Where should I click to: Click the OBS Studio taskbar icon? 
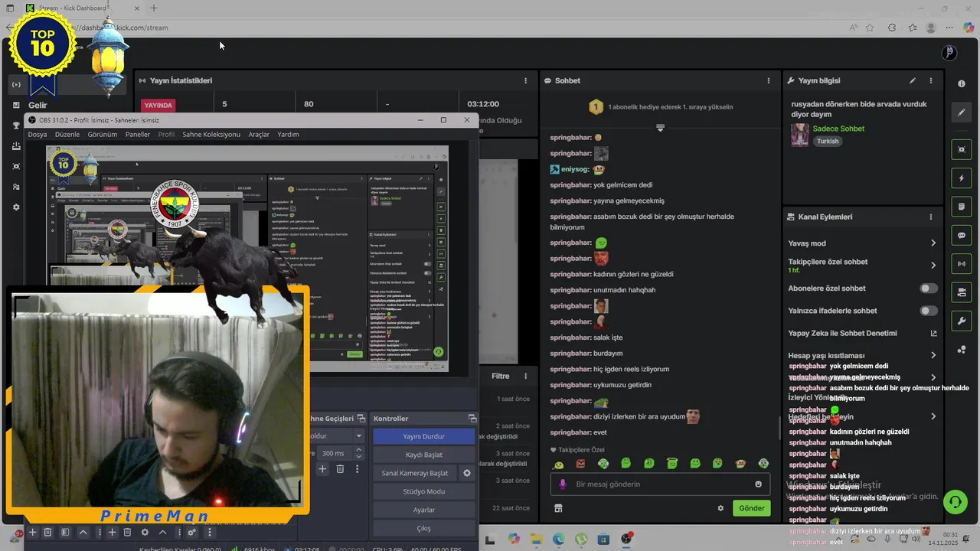click(627, 539)
